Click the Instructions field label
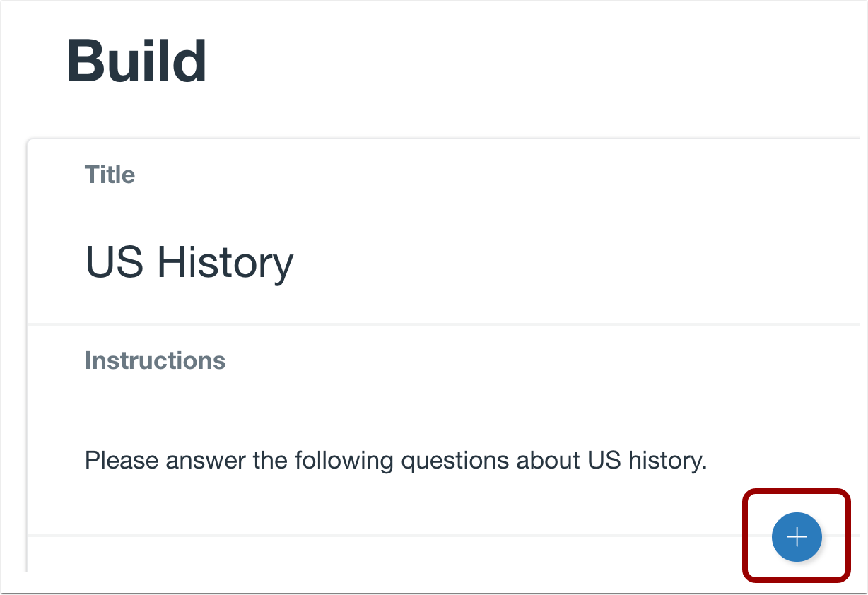The width and height of the screenshot is (868, 595). click(155, 360)
